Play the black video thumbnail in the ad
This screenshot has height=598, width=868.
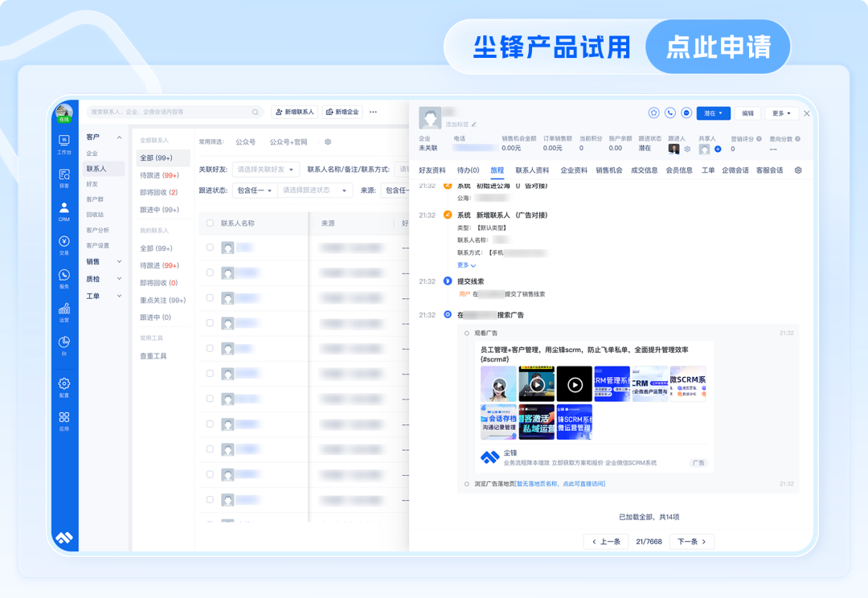point(575,383)
